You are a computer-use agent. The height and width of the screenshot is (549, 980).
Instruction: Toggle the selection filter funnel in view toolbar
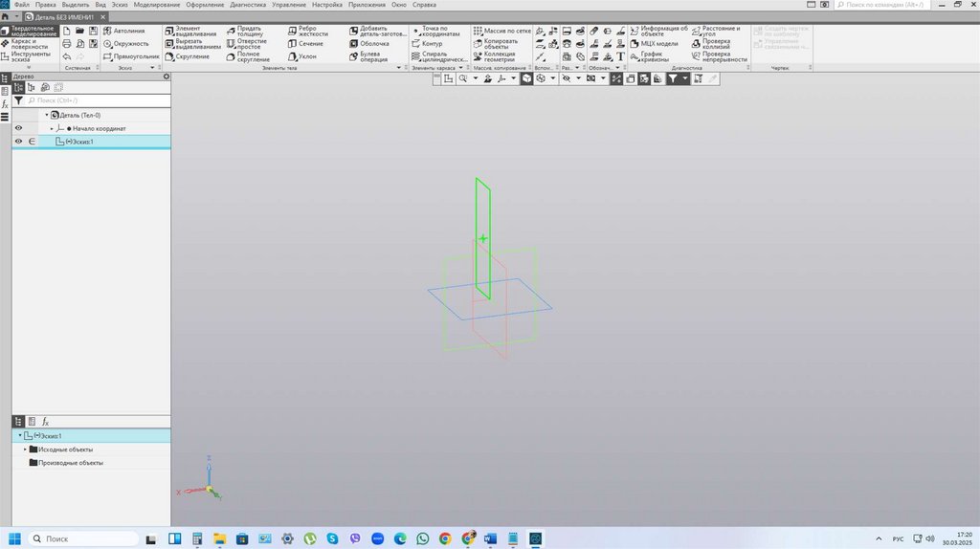pyautogui.click(x=673, y=78)
